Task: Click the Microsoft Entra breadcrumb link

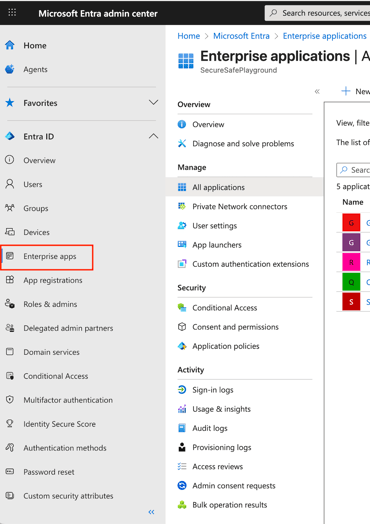Action: tap(241, 36)
